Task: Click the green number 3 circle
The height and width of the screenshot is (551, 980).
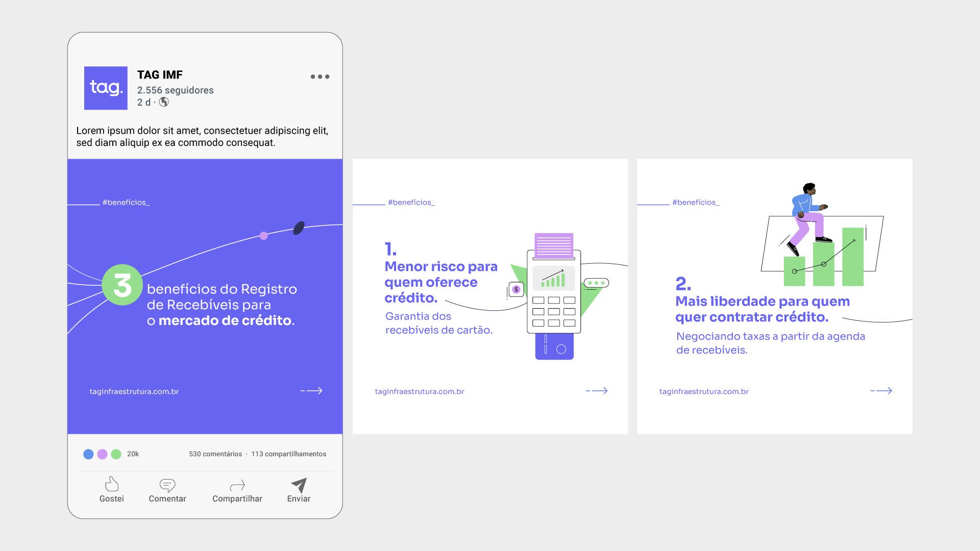Action: pos(122,285)
